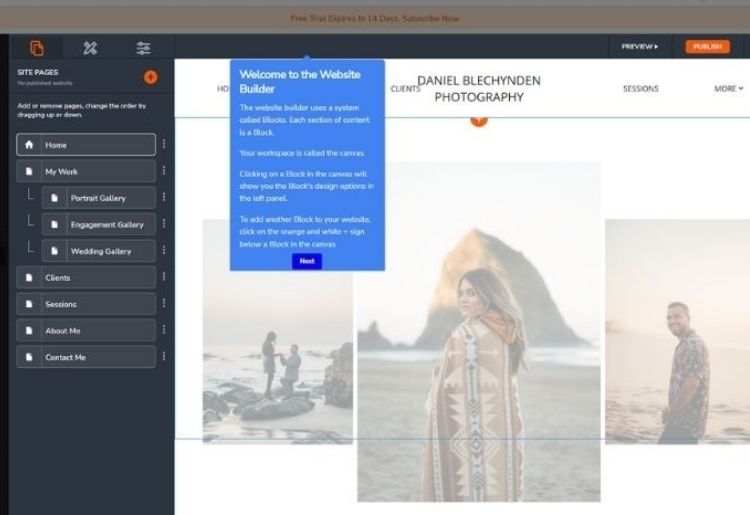Open options menu for Wedding Gallery
The image size is (750, 515).
tap(164, 250)
